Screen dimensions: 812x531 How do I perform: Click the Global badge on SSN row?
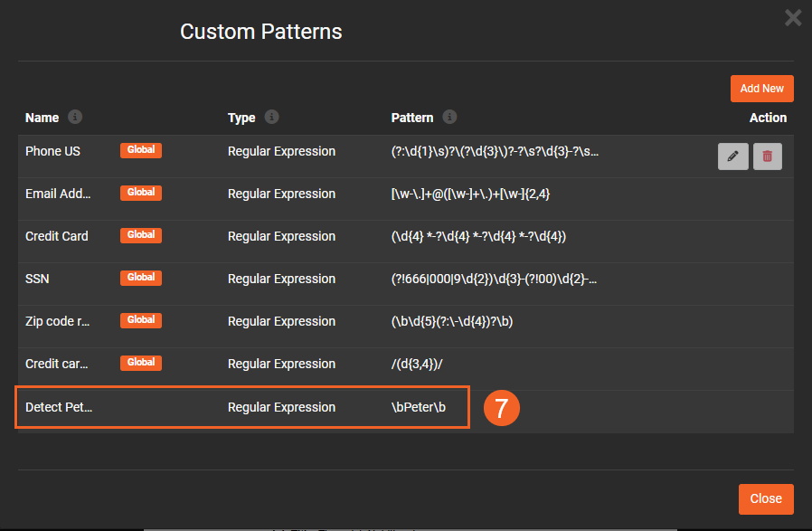pos(141,279)
